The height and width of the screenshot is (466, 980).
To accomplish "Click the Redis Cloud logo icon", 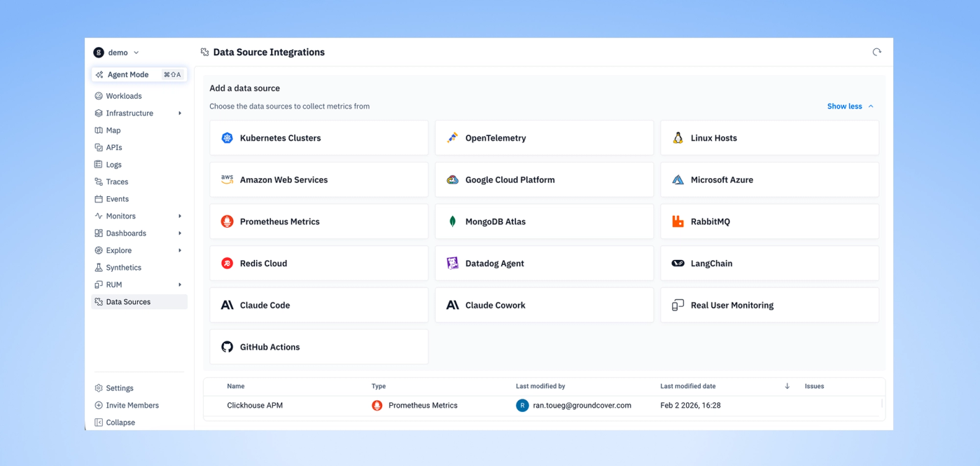I will 227,263.
